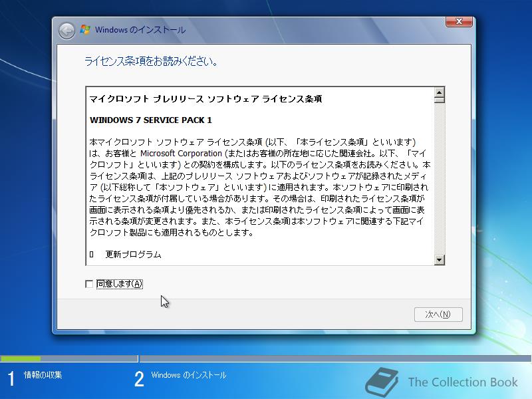The image size is (532, 399).
Task: Click the back arrow button in installer
Action: pos(66,31)
